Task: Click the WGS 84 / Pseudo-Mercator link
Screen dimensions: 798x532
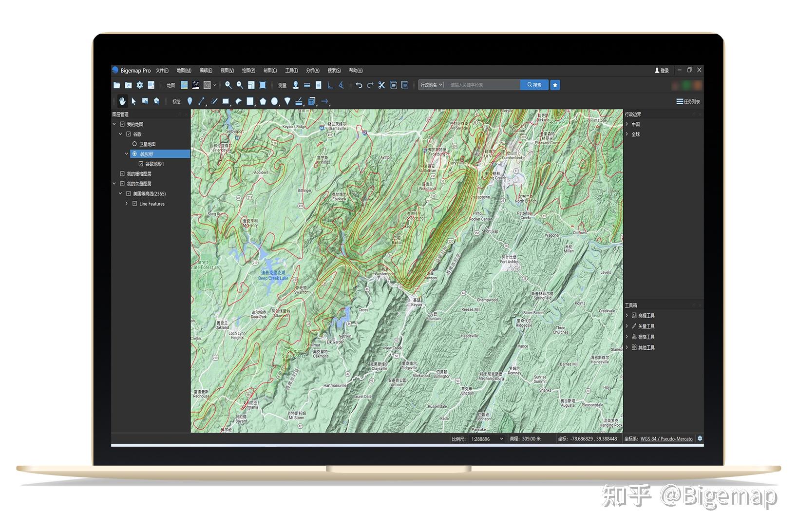Action: click(667, 438)
